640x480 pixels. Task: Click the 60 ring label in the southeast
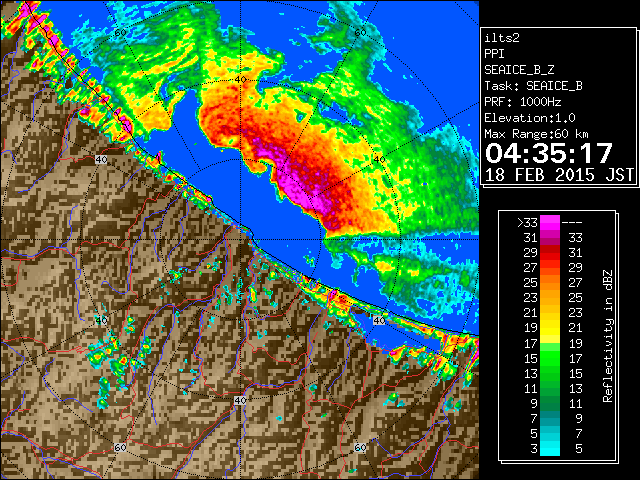pos(360,447)
